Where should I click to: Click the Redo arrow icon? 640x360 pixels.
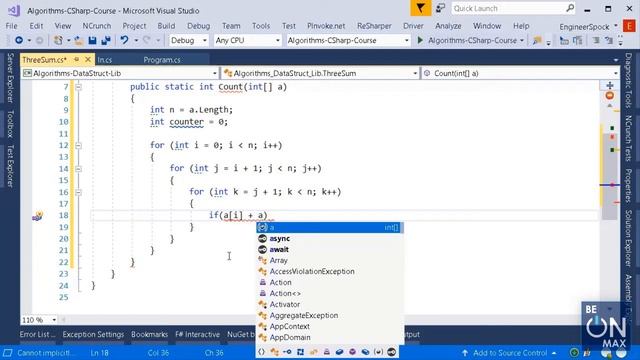[147, 40]
